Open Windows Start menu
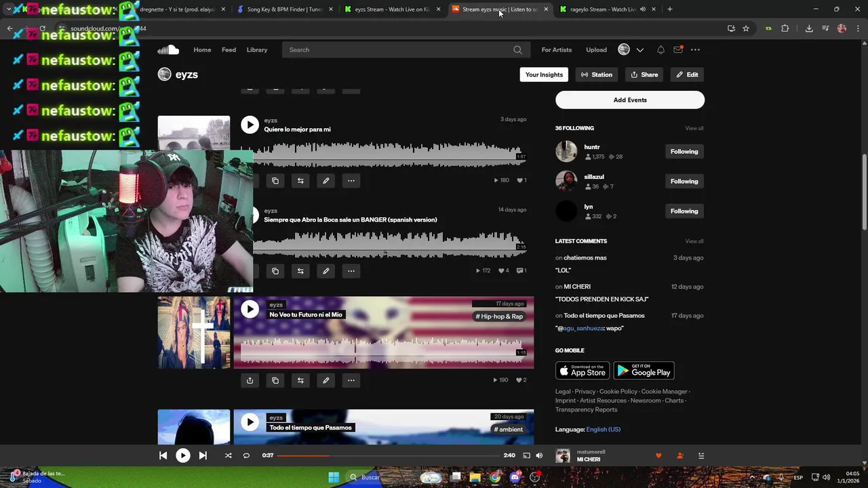Screen dimensions: 868x488 (x=334, y=477)
